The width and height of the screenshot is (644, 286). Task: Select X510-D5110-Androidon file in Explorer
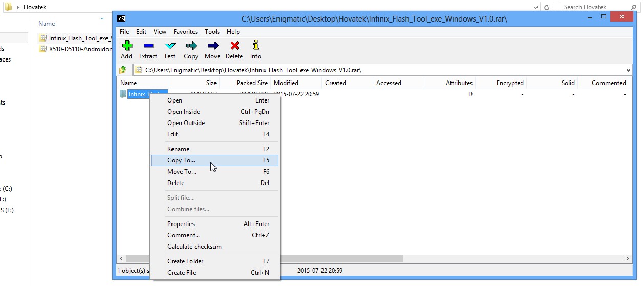point(75,49)
